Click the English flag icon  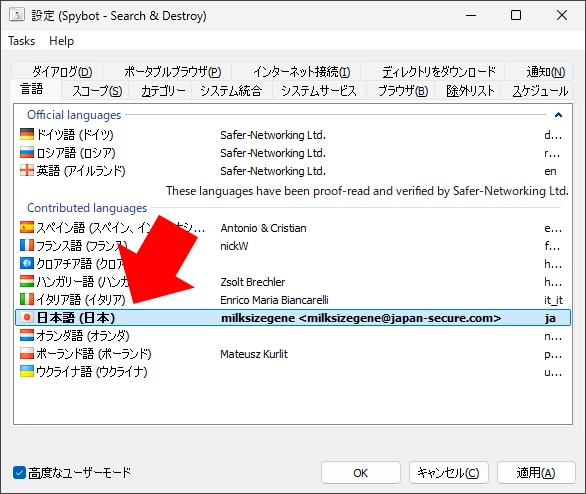tap(27, 170)
